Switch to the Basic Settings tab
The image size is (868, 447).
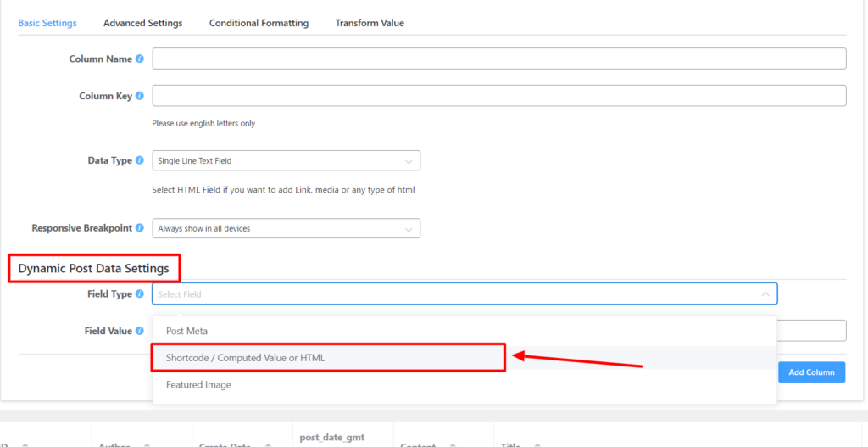[x=47, y=23]
